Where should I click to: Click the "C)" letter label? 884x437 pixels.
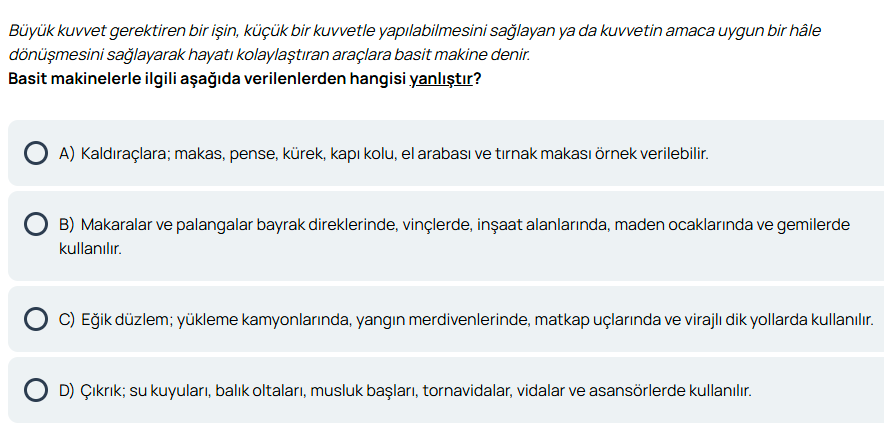pos(67,319)
